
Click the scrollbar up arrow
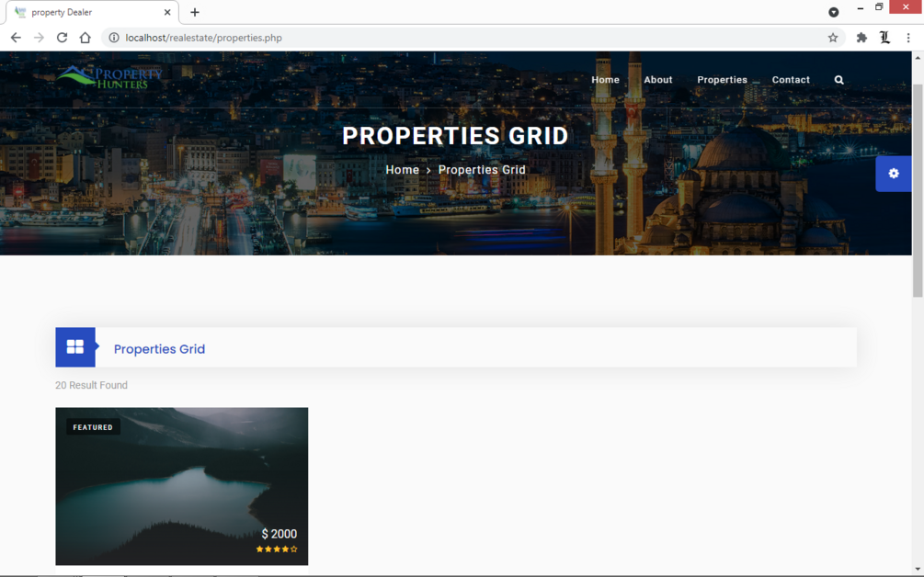pos(918,58)
